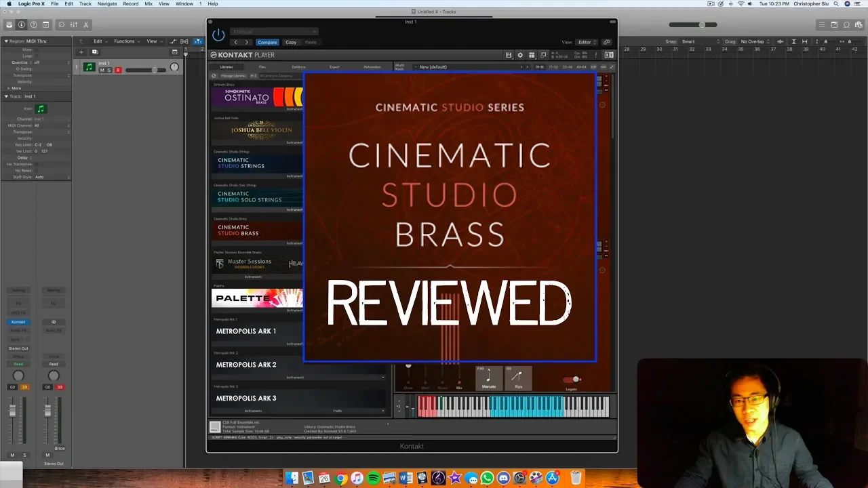The width and height of the screenshot is (868, 488).
Task: Open the Quantize off dropdown
Action: point(52,62)
